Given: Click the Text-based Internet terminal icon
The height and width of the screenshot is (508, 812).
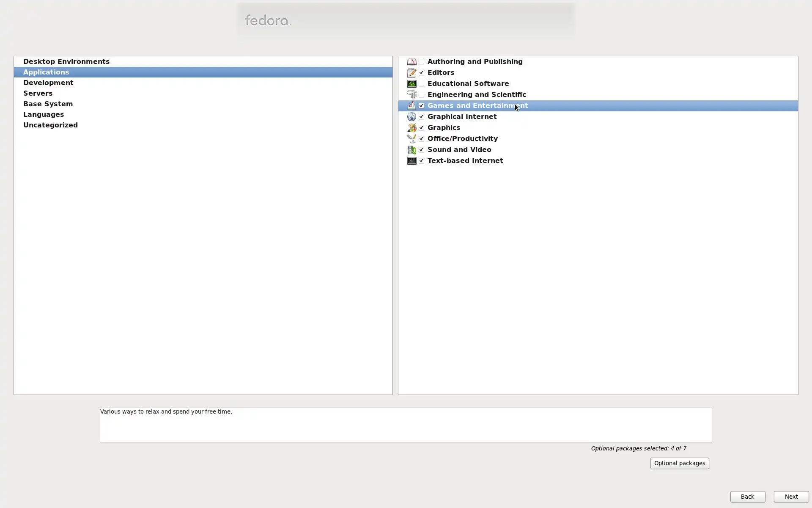Looking at the screenshot, I should 411,161.
